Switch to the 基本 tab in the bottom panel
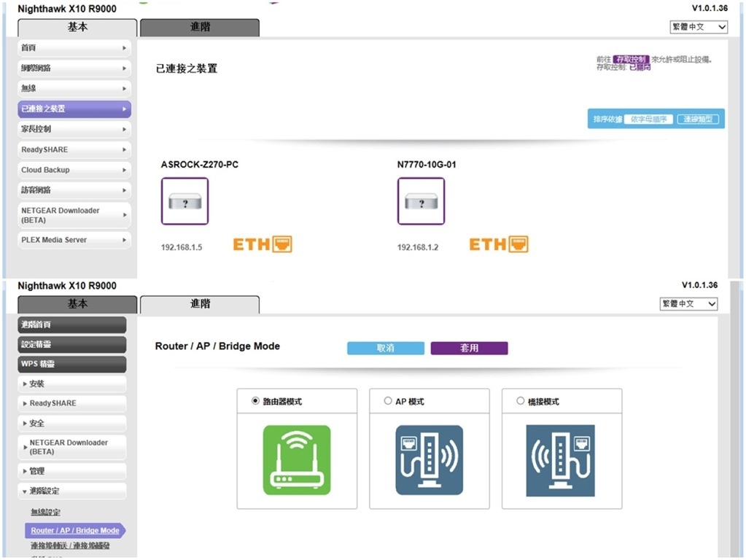This screenshot has height=560, width=746. click(x=77, y=304)
